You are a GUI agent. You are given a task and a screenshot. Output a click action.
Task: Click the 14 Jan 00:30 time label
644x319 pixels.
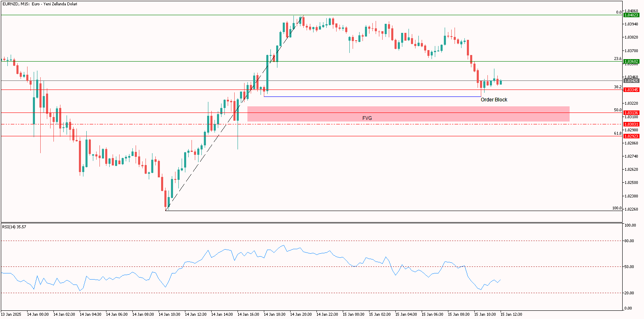pos(39,314)
